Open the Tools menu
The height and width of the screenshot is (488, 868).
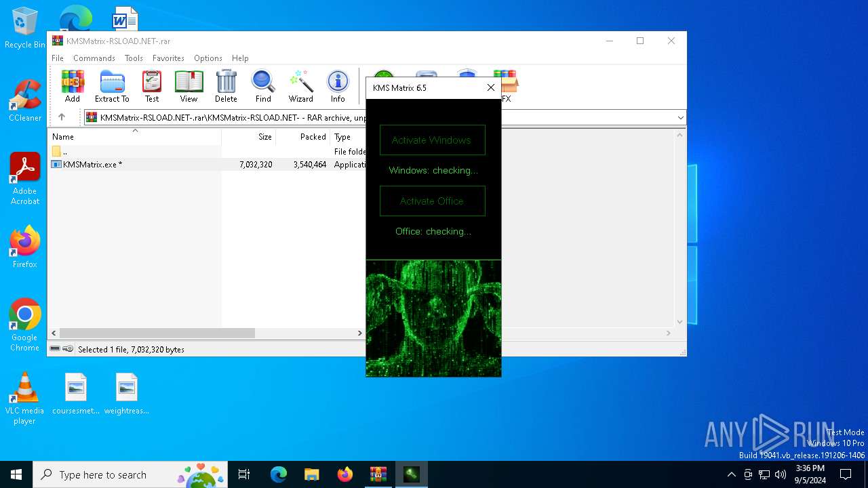coord(134,58)
